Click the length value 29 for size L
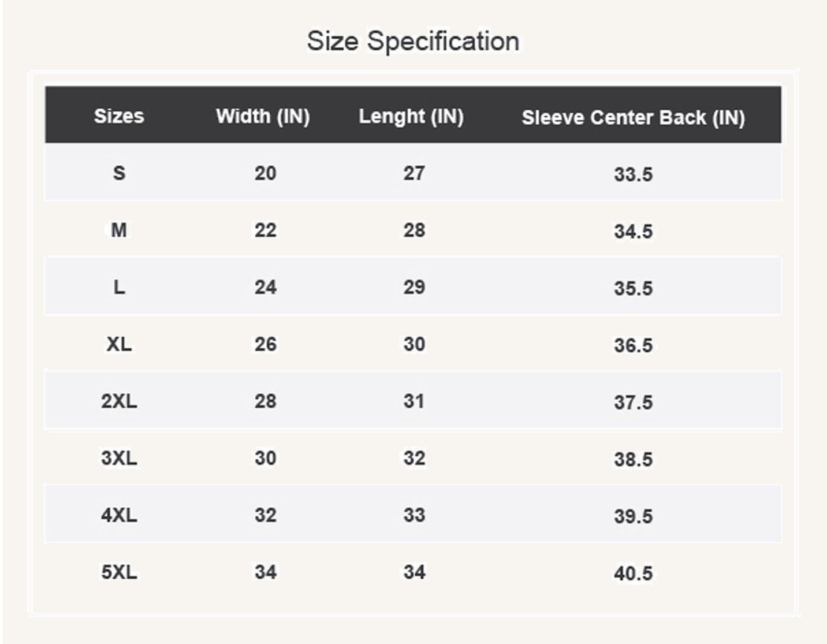This screenshot has height=644, width=827. [414, 287]
